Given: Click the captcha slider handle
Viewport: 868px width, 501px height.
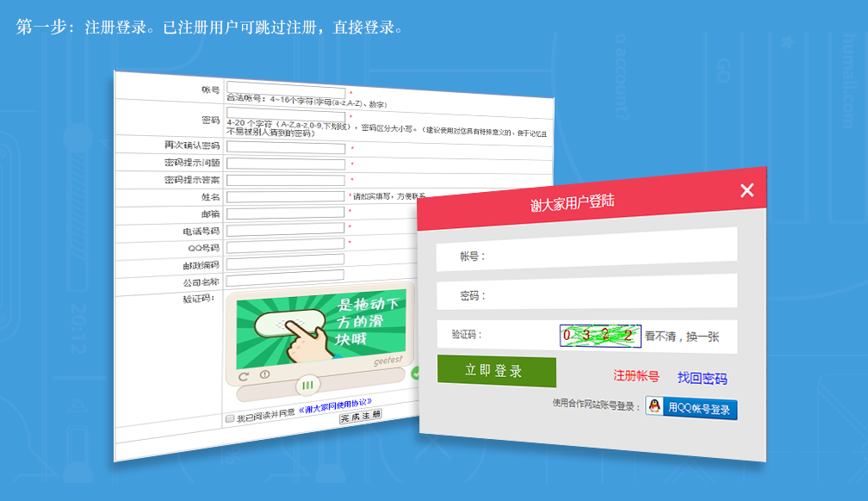Looking at the screenshot, I should tap(307, 385).
